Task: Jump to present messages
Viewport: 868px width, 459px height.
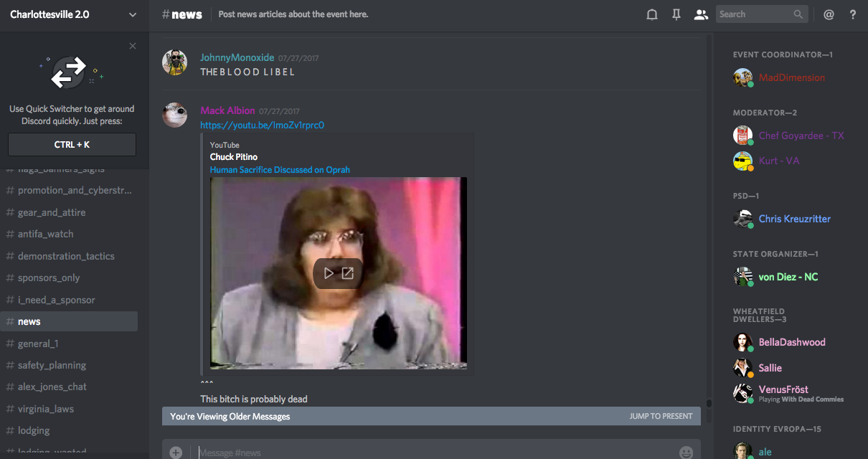Action: 661,416
